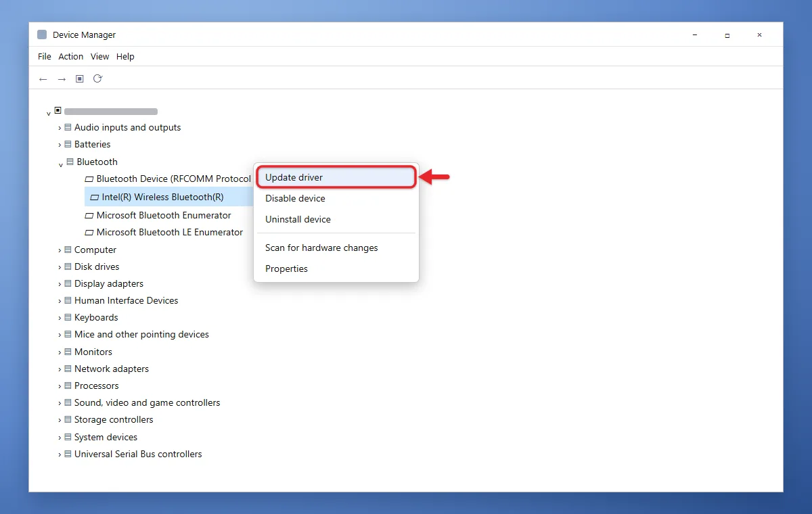Select the Sound, video and game controllers label

tap(148, 402)
